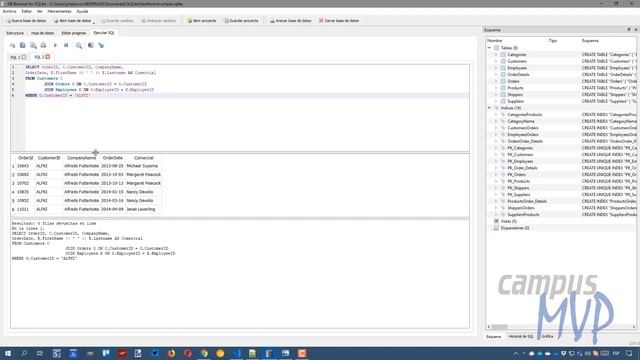Run the SQL with the play icon

click(x=55, y=45)
